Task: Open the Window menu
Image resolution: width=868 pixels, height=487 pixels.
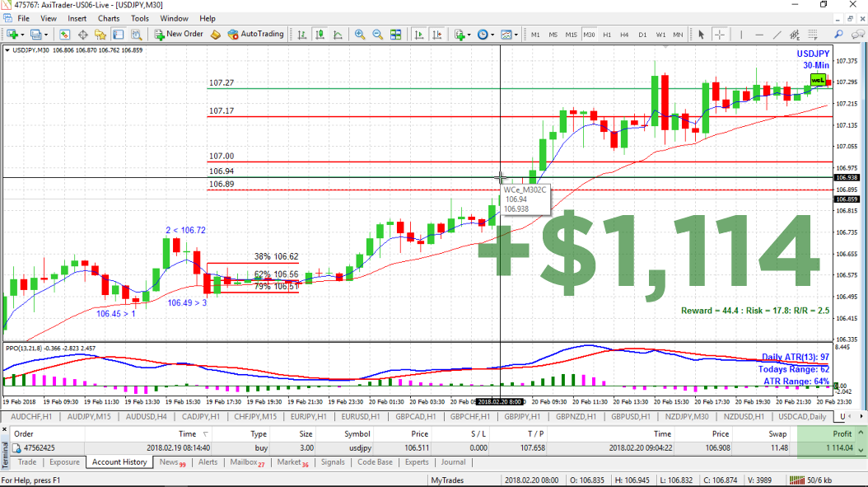Action: (174, 18)
